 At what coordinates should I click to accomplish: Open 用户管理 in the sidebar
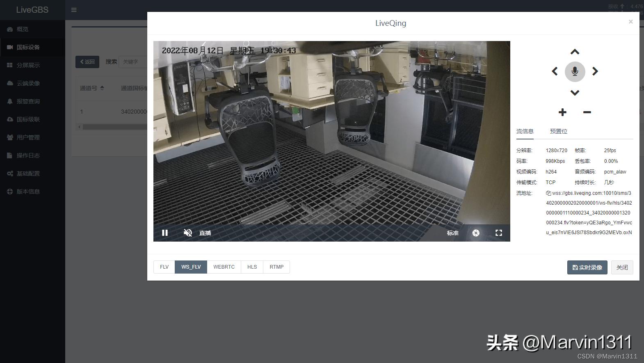(32, 137)
